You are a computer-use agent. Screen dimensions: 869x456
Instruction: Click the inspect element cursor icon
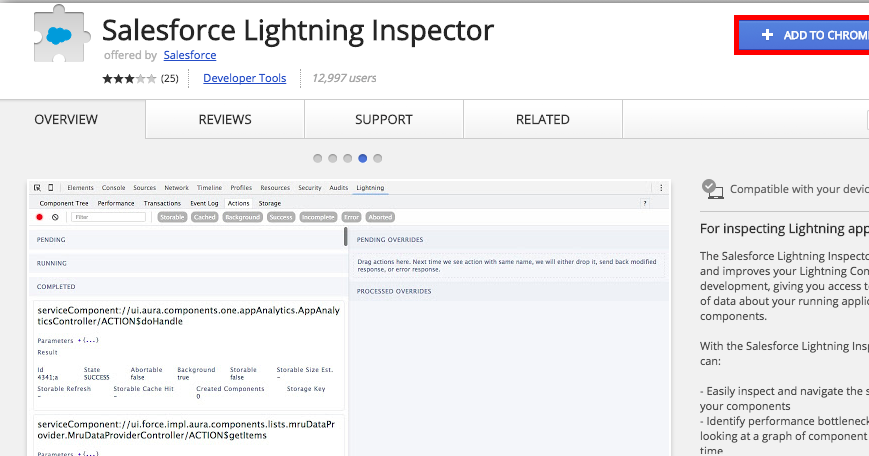click(37, 188)
